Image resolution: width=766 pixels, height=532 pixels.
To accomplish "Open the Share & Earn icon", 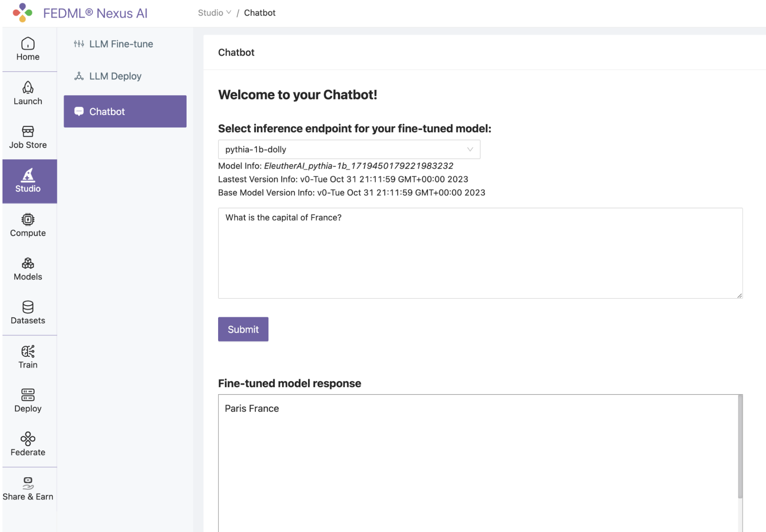I will tap(28, 483).
